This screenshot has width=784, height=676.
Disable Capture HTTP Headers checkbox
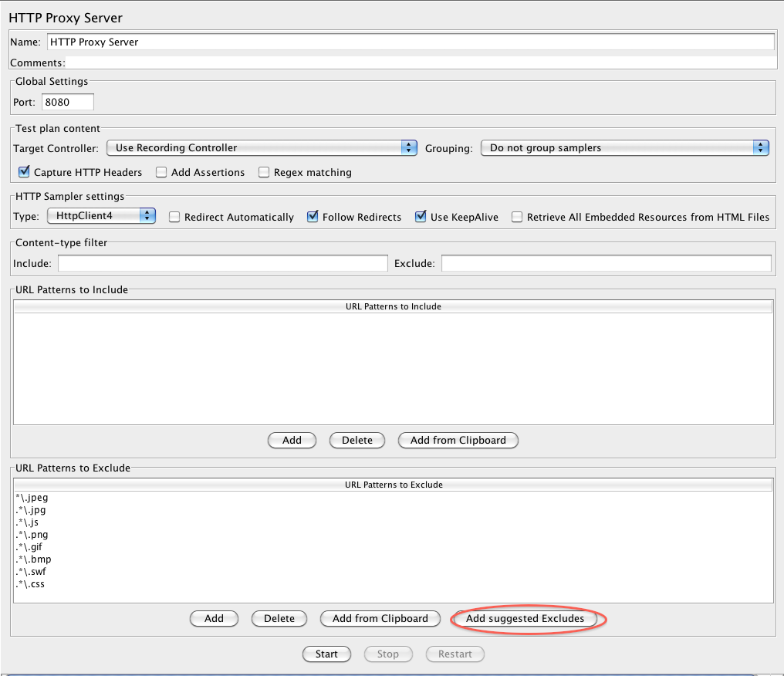24,172
